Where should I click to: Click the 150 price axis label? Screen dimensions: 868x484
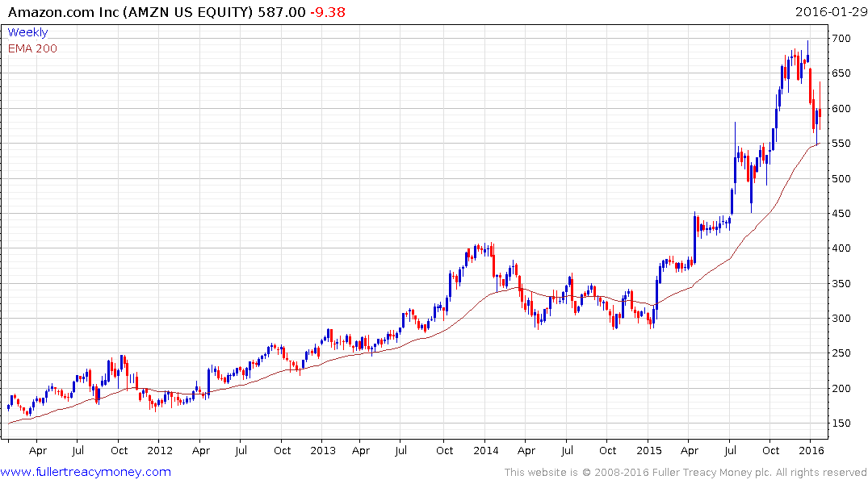click(x=841, y=423)
